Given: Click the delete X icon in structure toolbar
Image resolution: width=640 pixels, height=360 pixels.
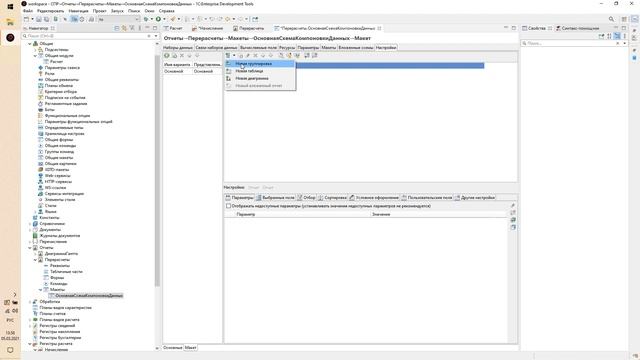Looking at the screenshot, I should click(256, 56).
